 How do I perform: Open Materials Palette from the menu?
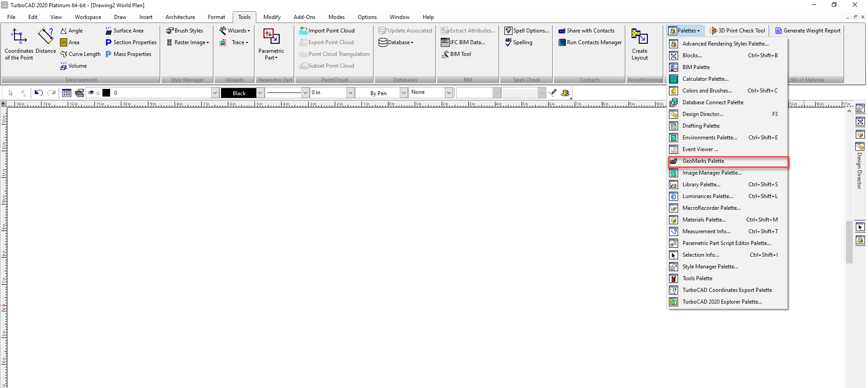(728, 220)
